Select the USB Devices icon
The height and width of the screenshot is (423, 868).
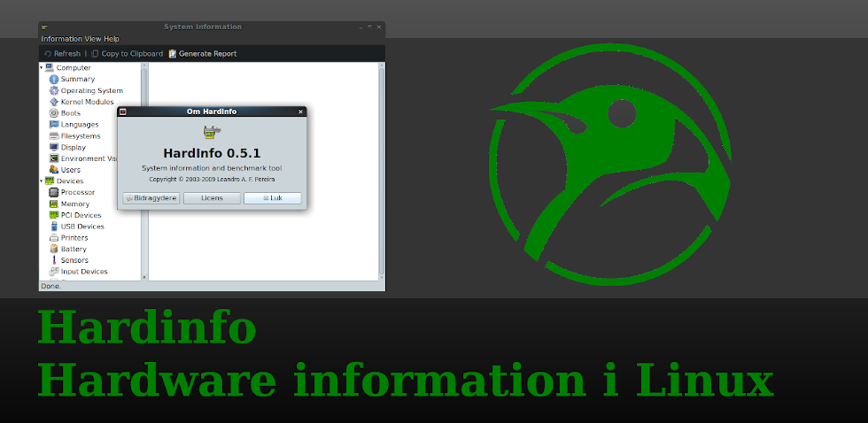tap(54, 227)
